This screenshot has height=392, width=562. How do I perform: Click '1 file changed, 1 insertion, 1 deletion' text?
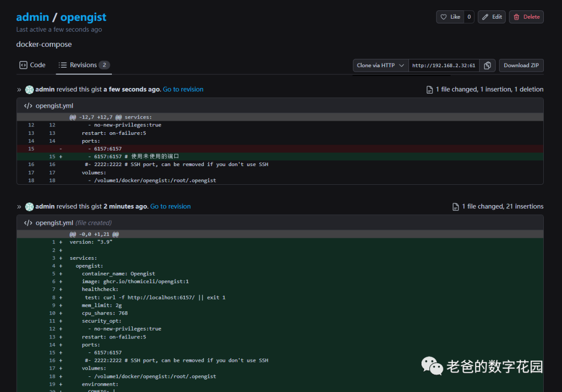click(490, 90)
